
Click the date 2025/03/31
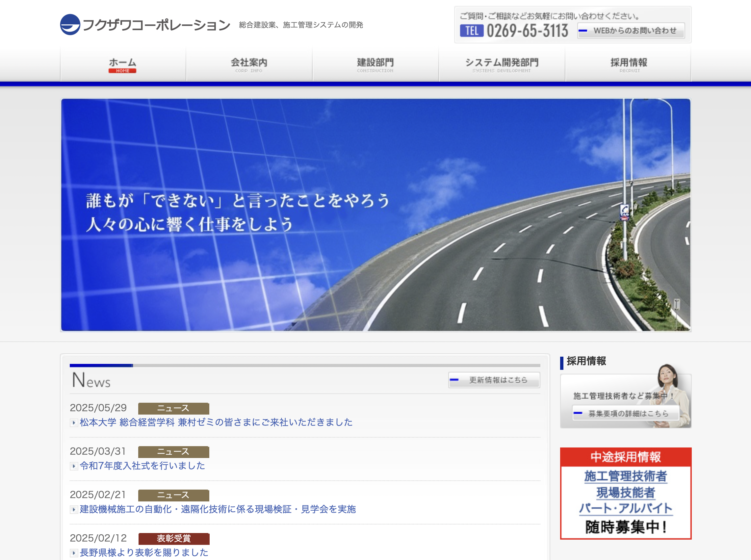pos(98,451)
